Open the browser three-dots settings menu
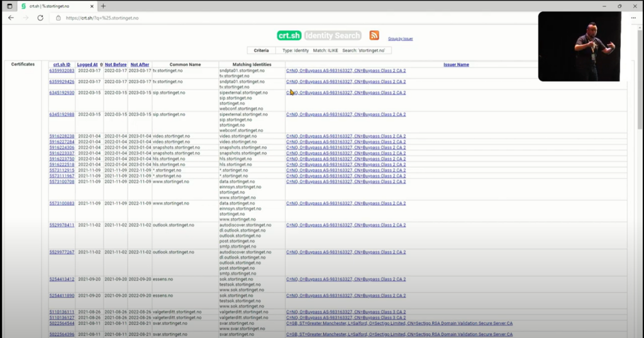Image resolution: width=644 pixels, height=338 pixels. point(633,18)
